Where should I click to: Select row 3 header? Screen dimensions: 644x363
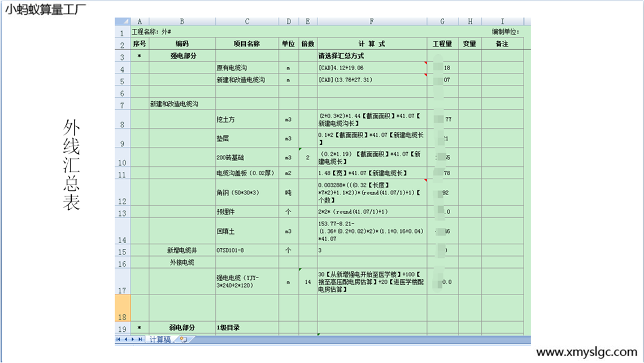pyautogui.click(x=123, y=56)
